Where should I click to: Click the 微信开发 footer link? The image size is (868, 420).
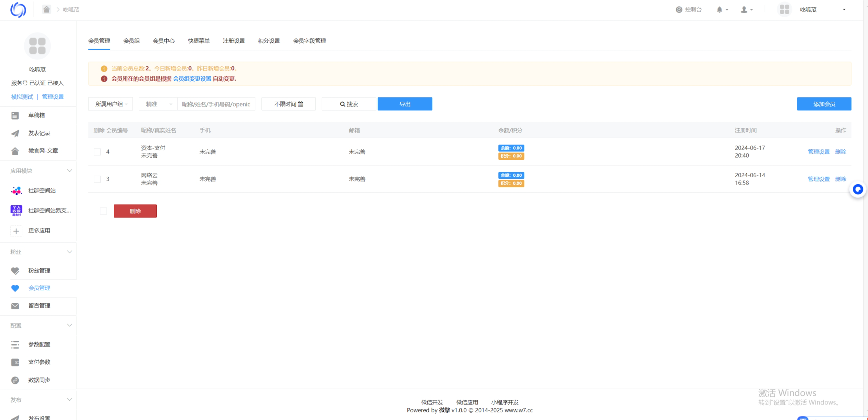[432, 402]
